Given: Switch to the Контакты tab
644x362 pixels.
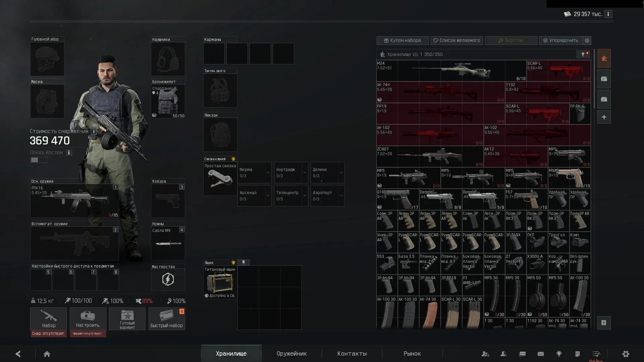Looking at the screenshot, I should click(352, 354).
